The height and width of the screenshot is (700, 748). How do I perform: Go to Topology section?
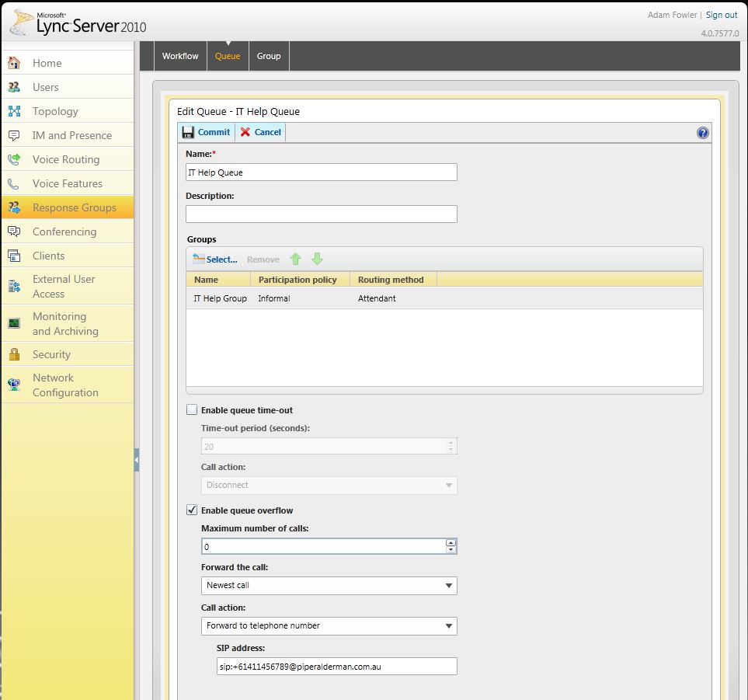point(68,111)
